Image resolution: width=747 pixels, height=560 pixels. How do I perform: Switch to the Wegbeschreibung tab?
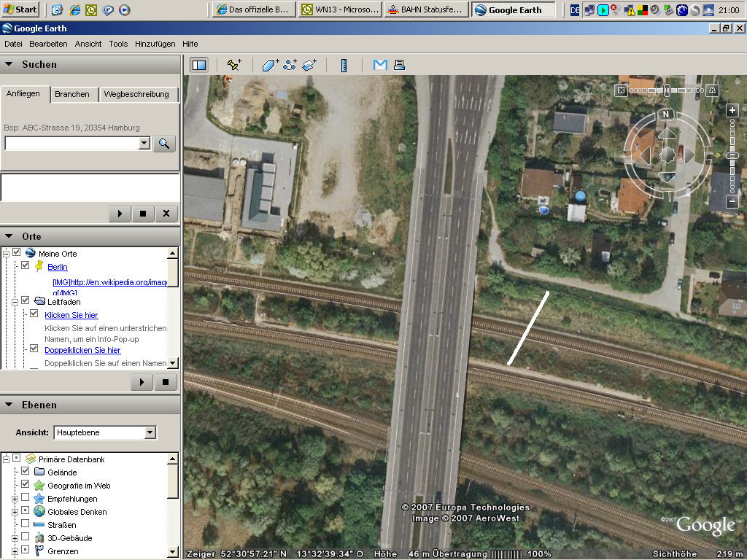(x=136, y=94)
